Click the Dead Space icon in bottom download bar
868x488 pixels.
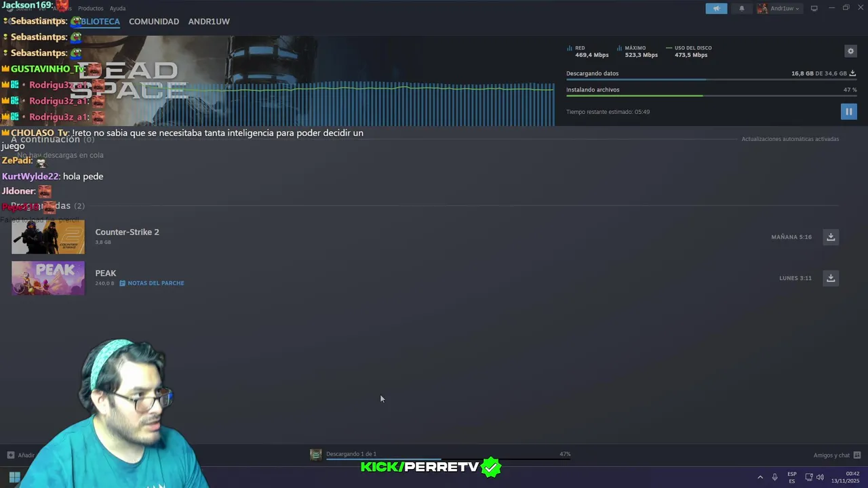pyautogui.click(x=315, y=455)
